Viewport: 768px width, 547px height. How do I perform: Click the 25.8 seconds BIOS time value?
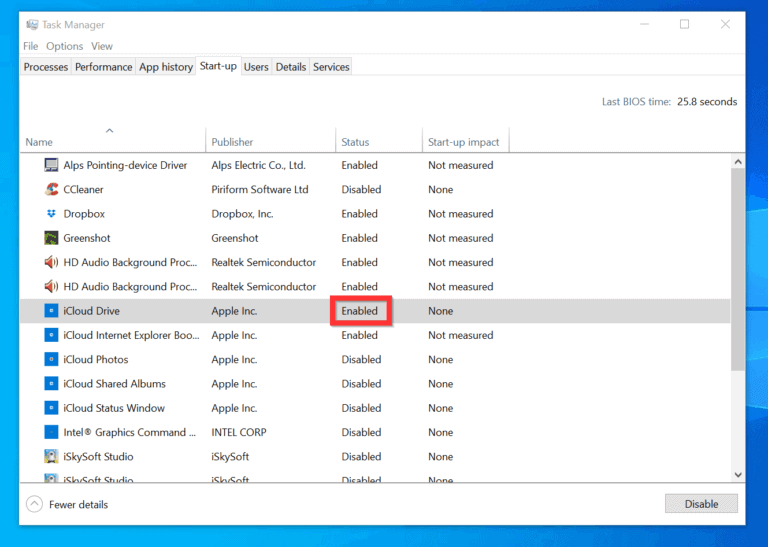707,102
